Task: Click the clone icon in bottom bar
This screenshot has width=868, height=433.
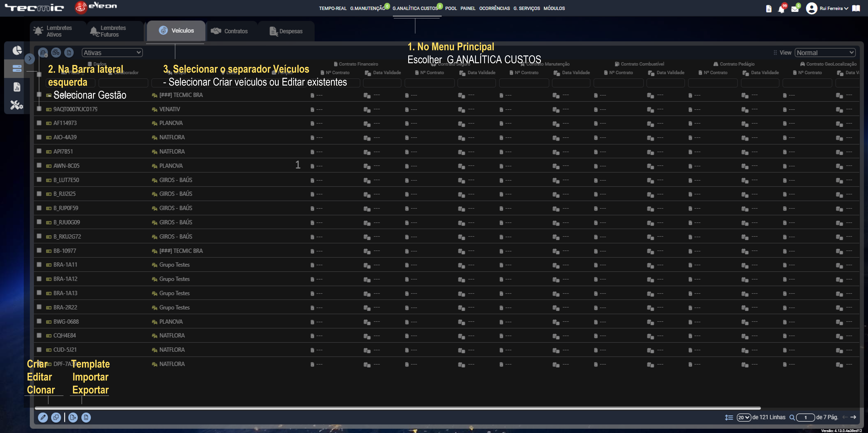Action: [56, 417]
